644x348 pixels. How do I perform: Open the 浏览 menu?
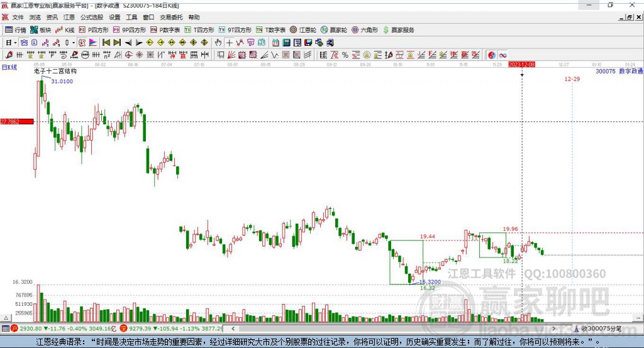pos(35,17)
